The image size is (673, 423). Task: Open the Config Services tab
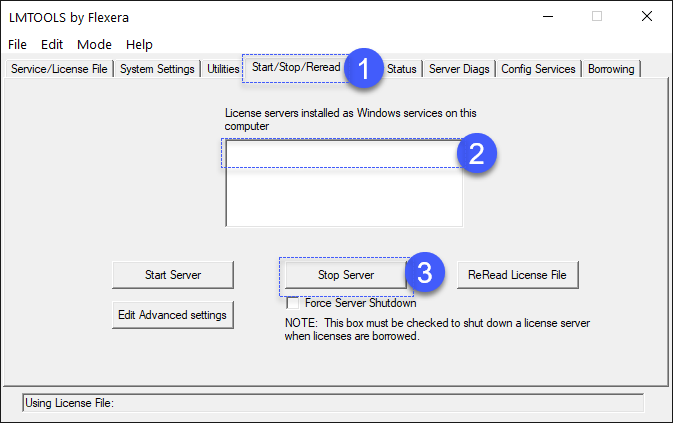pyautogui.click(x=538, y=69)
